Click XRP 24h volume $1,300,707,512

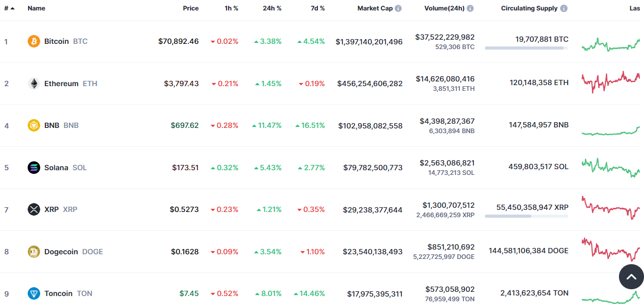[x=449, y=205]
